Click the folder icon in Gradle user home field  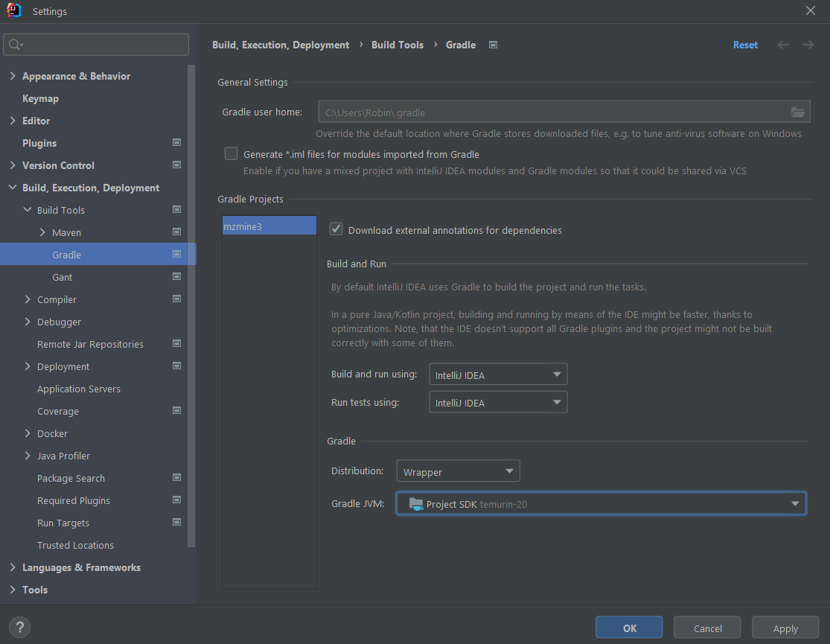(x=798, y=112)
